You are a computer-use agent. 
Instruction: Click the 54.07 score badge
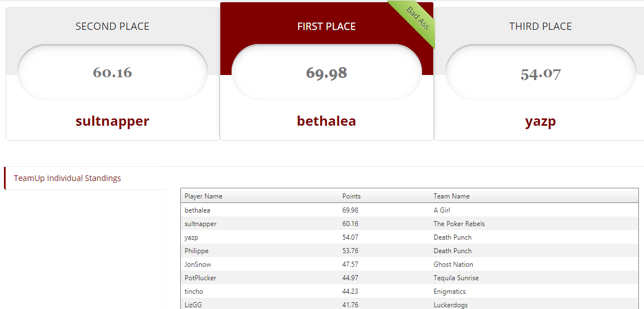click(540, 73)
